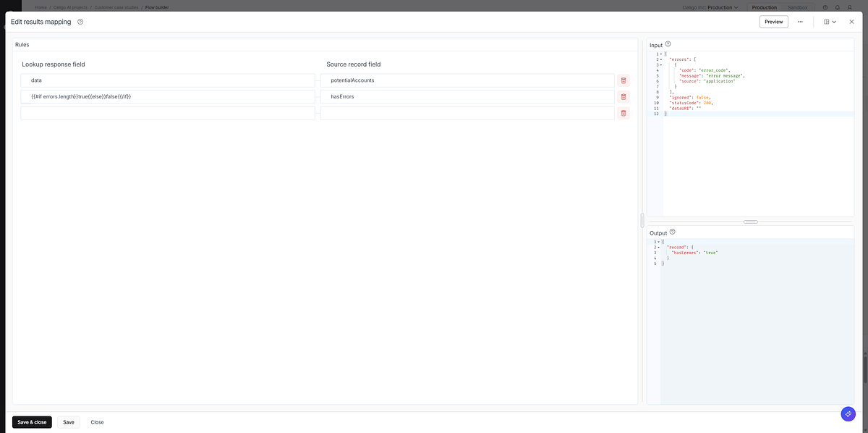Collapse line 1 fold in Input editor
Screen dimensions: 868x433
pyautogui.click(x=660, y=54)
